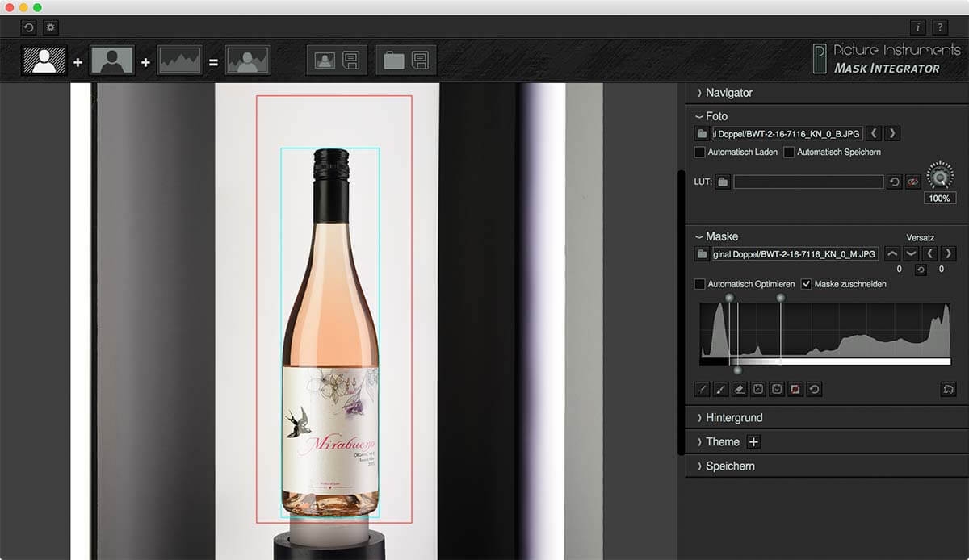Screen dimensions: 969x560
Task: Shift mask offset down with Versatz down arrow
Action: pos(911,253)
